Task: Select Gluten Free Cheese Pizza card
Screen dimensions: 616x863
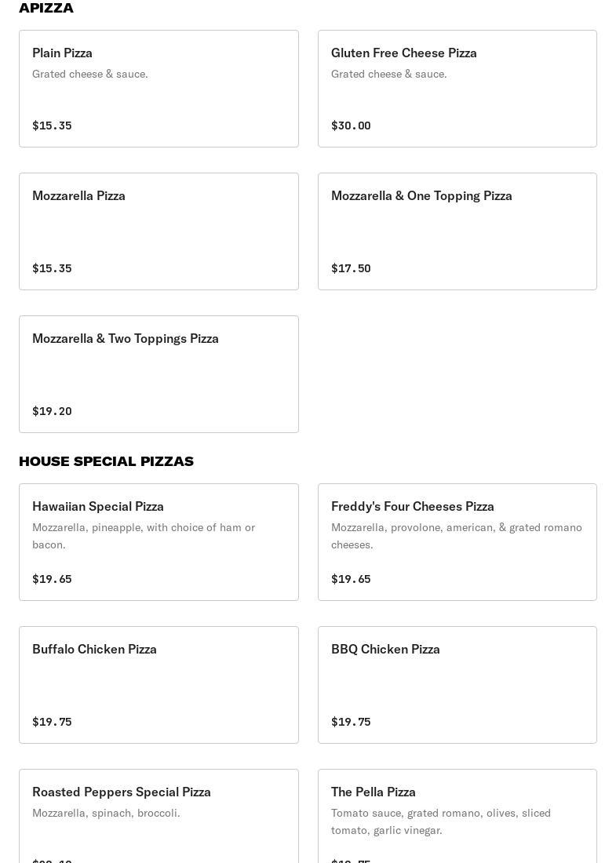Action: coord(457,89)
